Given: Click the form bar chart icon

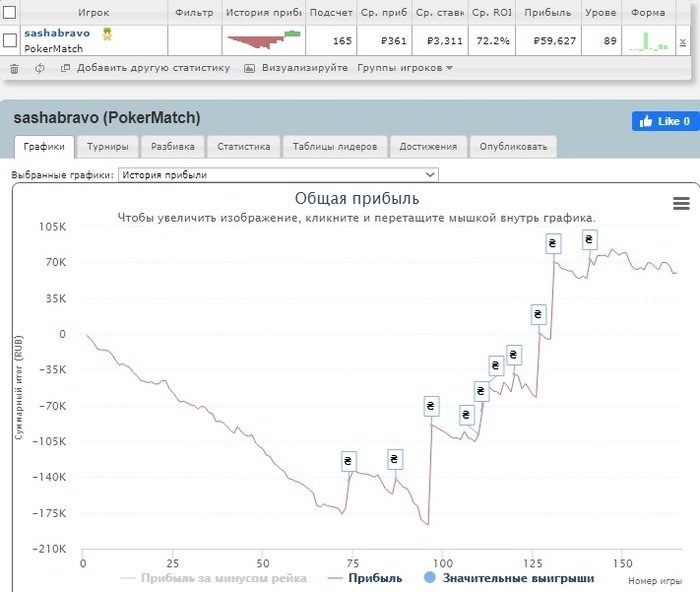Looking at the screenshot, I should (x=650, y=41).
